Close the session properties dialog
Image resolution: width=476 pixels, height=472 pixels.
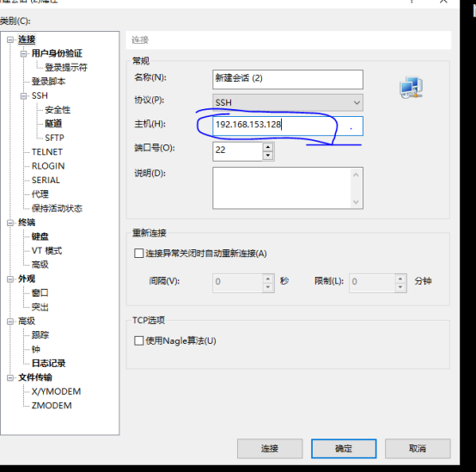pyautogui.click(x=443, y=2)
